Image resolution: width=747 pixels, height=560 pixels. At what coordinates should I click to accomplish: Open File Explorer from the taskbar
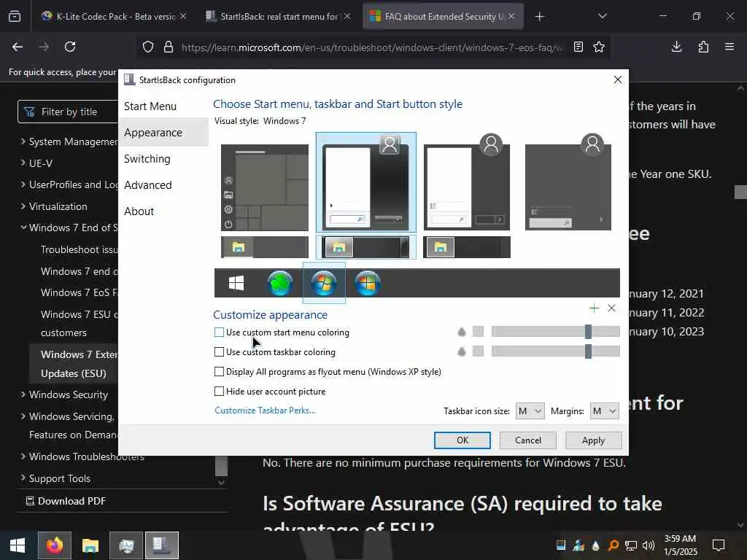pyautogui.click(x=90, y=545)
